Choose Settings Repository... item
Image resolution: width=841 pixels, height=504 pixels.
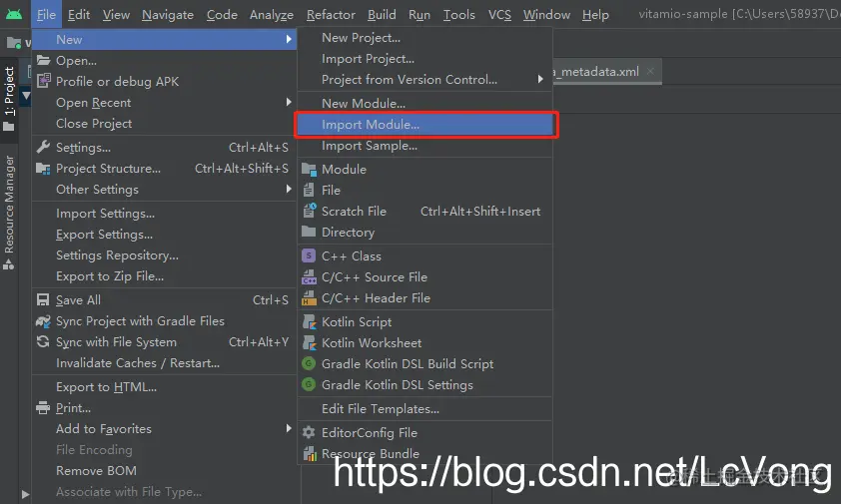[x=164, y=255]
